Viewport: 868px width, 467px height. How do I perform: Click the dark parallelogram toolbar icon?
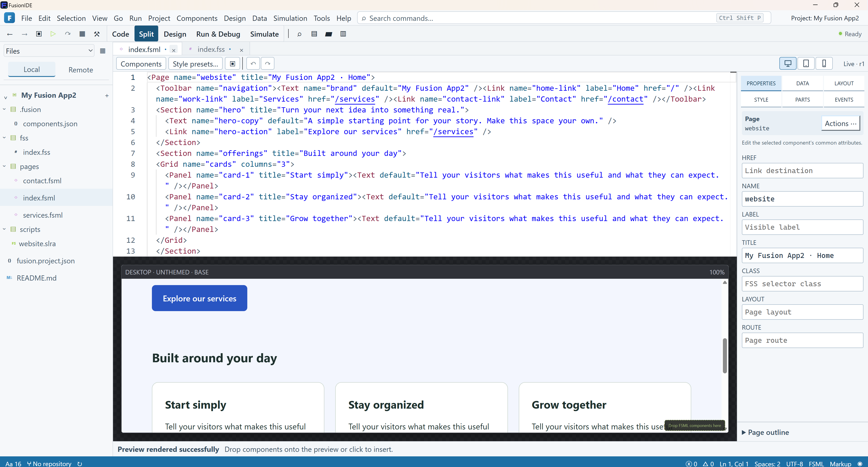328,34
